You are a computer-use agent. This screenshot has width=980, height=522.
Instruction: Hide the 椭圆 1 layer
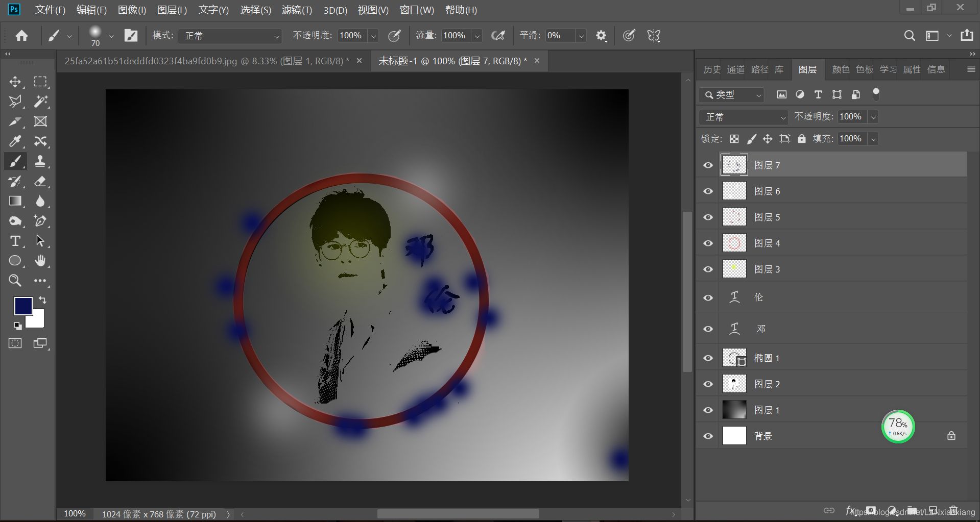tap(708, 358)
